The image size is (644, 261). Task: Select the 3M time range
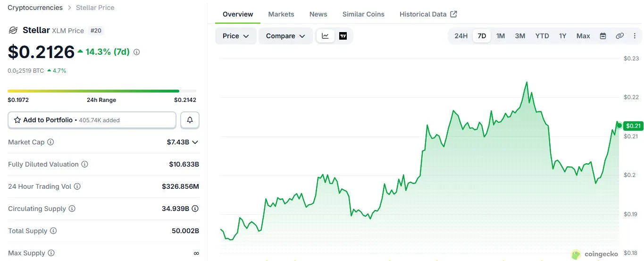pyautogui.click(x=520, y=36)
